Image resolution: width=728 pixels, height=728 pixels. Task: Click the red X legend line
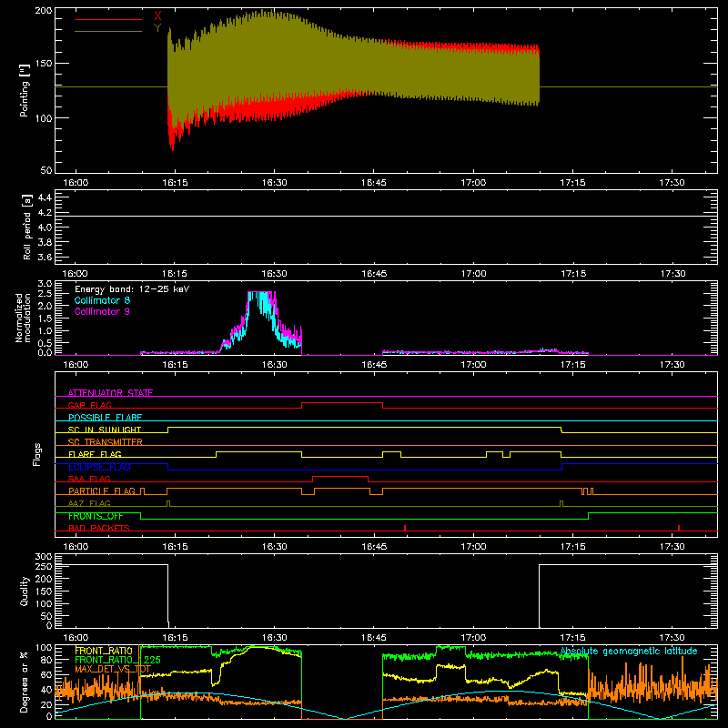pos(108,19)
